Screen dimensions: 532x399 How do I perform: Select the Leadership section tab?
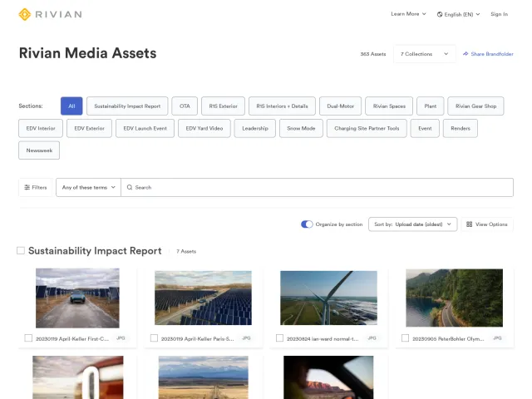[x=255, y=128]
